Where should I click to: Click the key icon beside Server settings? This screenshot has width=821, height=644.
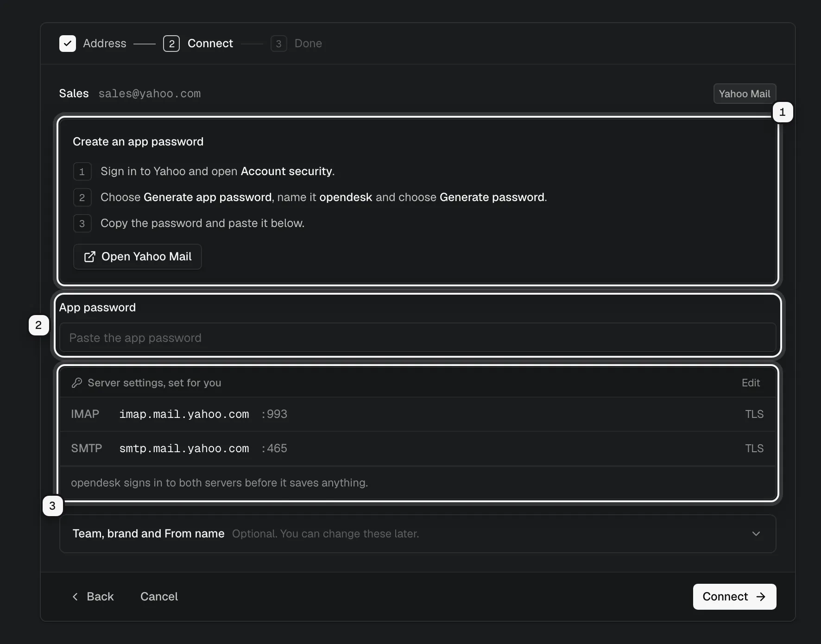click(x=77, y=383)
